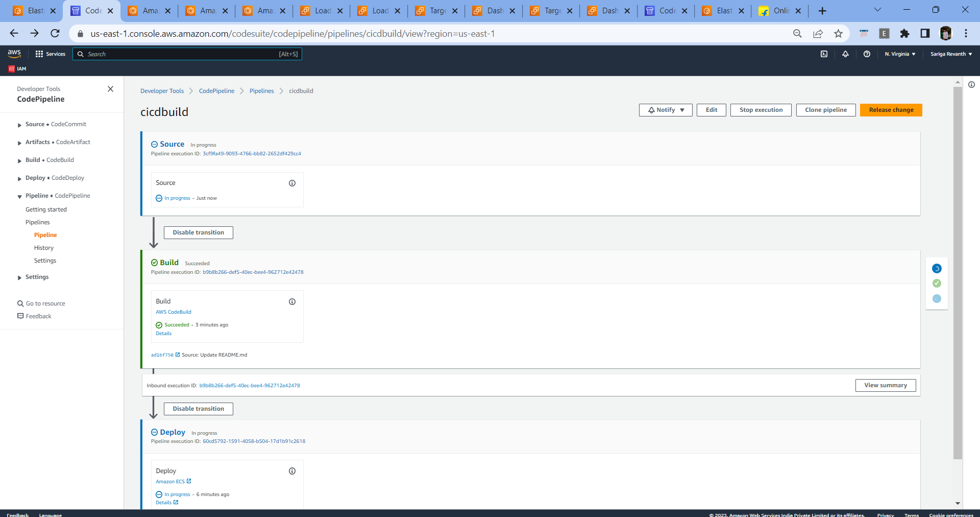
Task: Jump to Source stage indicator in progress
Action: tap(937, 269)
